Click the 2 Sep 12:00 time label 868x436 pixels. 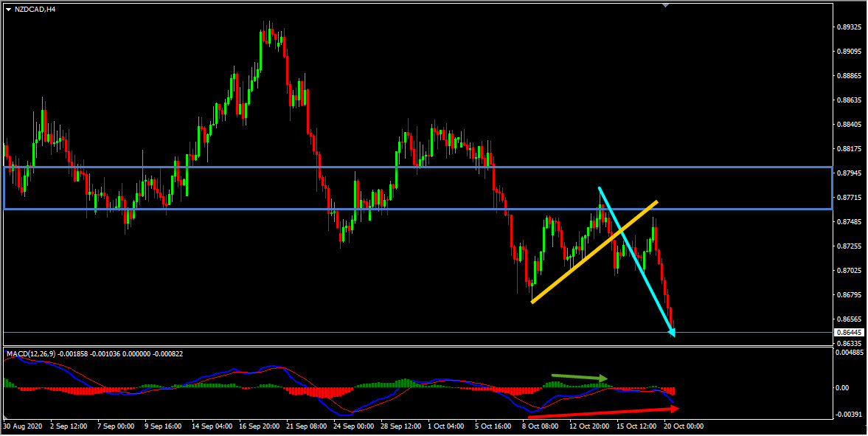69,427
